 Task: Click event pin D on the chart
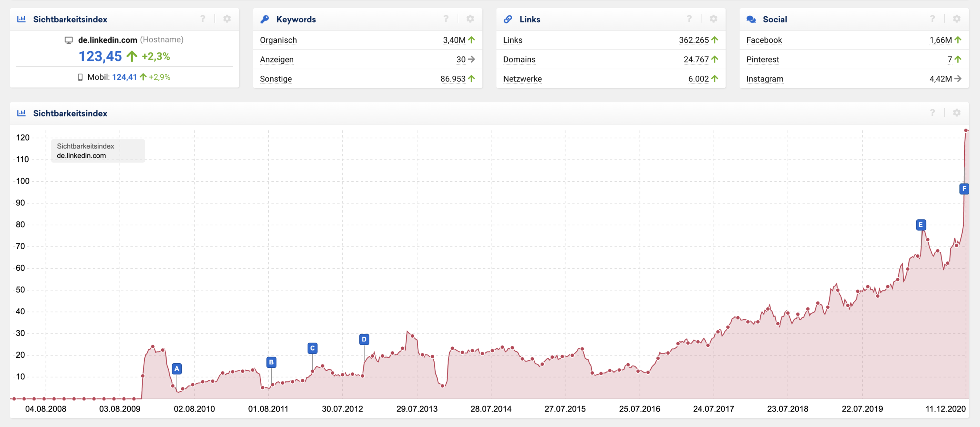364,339
